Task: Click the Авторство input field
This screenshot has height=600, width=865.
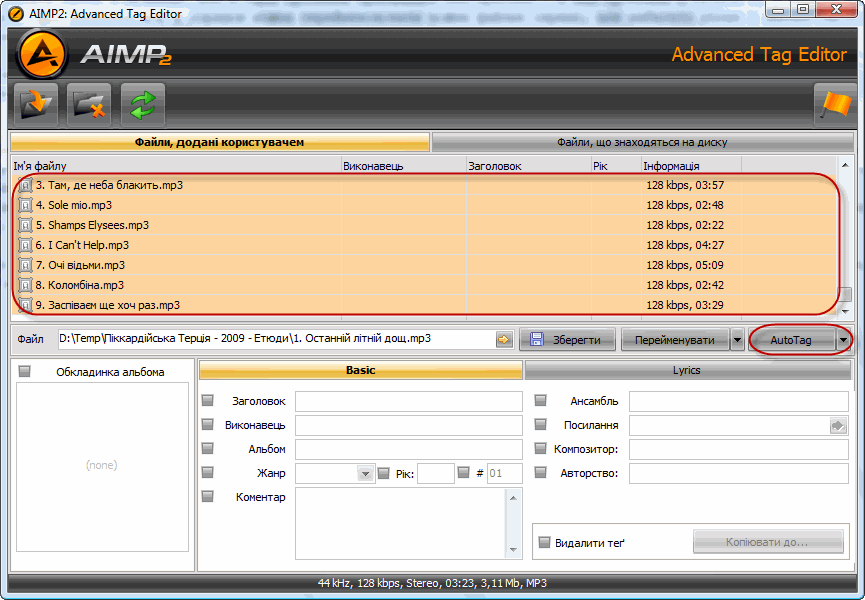Action: tap(739, 473)
